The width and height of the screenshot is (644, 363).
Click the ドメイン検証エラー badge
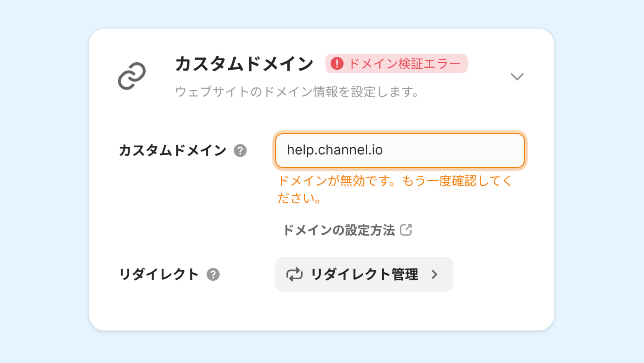coord(396,64)
